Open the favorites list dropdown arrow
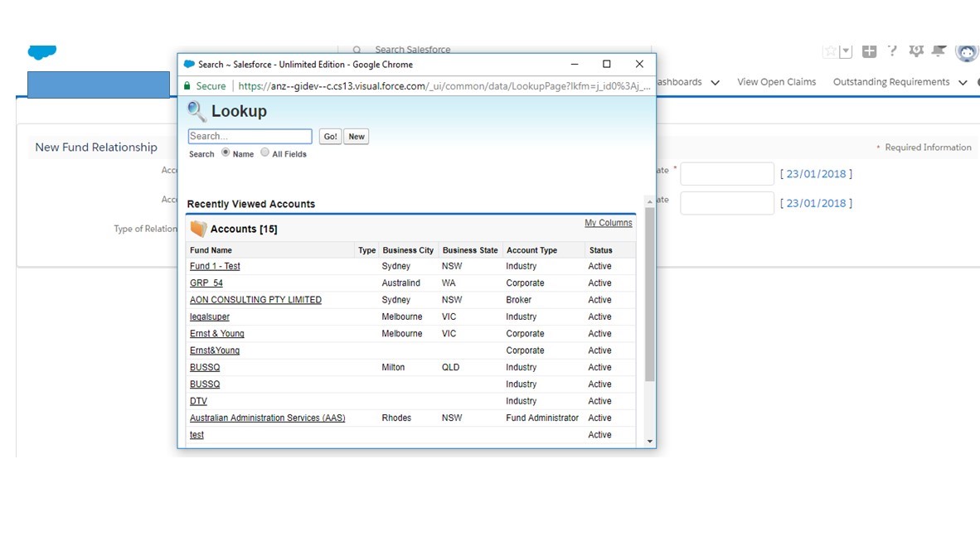This screenshot has width=980, height=551. point(846,51)
